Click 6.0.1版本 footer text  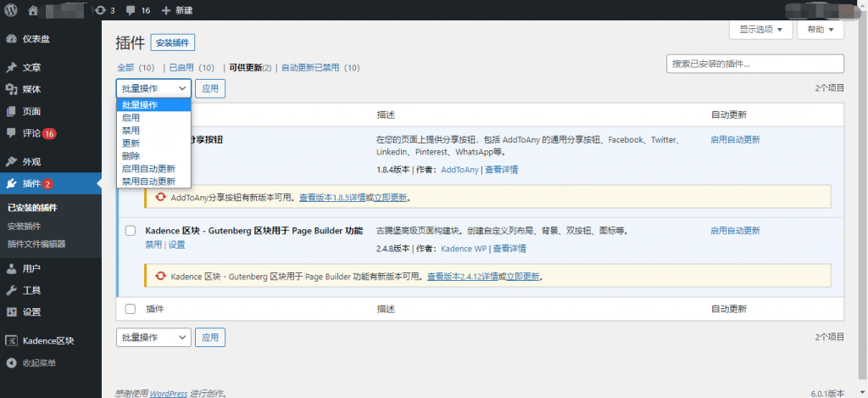tap(826, 393)
